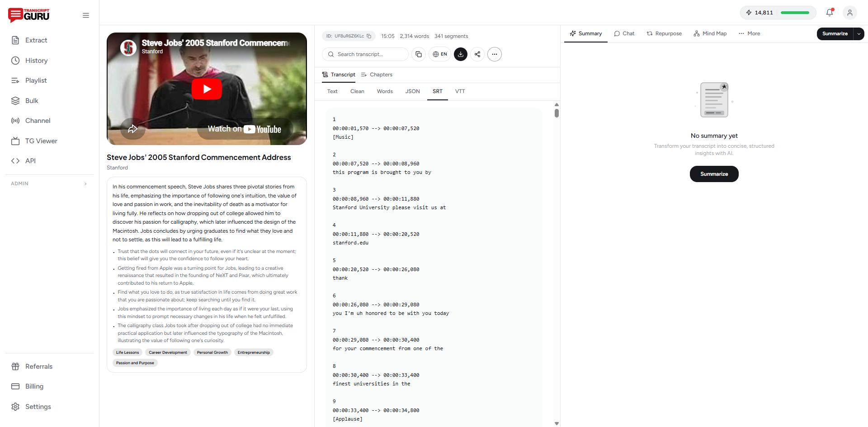This screenshot has height=427, width=868.
Task: Expand Summarize dropdown arrow
Action: tap(859, 34)
